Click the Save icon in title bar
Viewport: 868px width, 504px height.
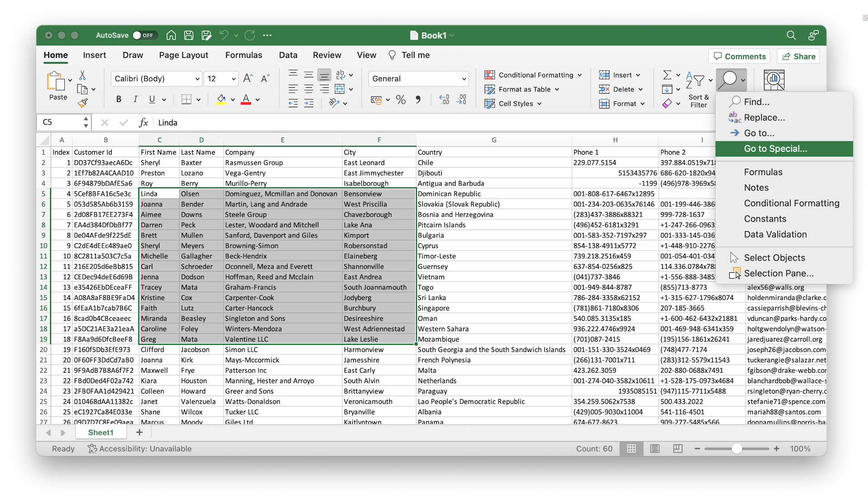pyautogui.click(x=189, y=35)
